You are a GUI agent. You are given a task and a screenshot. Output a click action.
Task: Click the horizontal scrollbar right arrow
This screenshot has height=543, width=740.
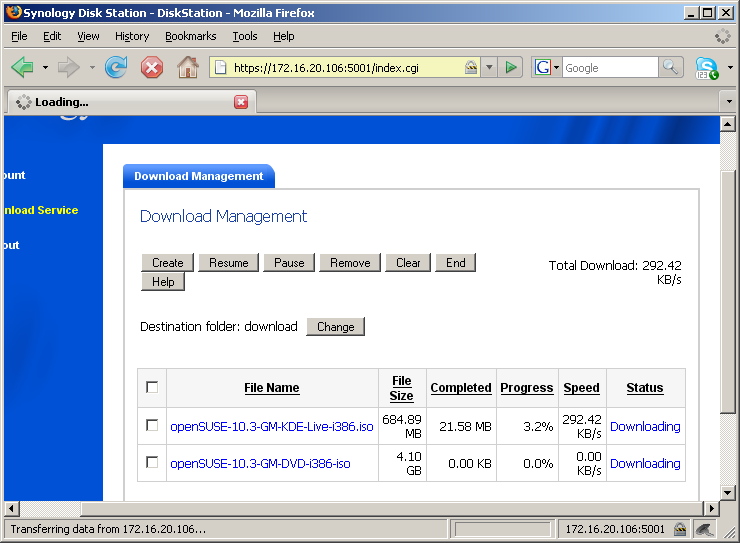[x=712, y=509]
